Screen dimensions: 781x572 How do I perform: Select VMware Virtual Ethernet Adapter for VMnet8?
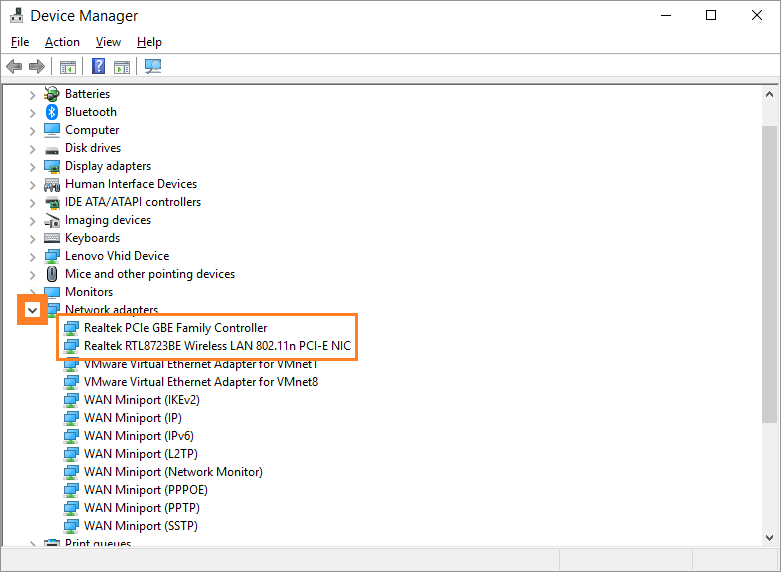pos(201,382)
